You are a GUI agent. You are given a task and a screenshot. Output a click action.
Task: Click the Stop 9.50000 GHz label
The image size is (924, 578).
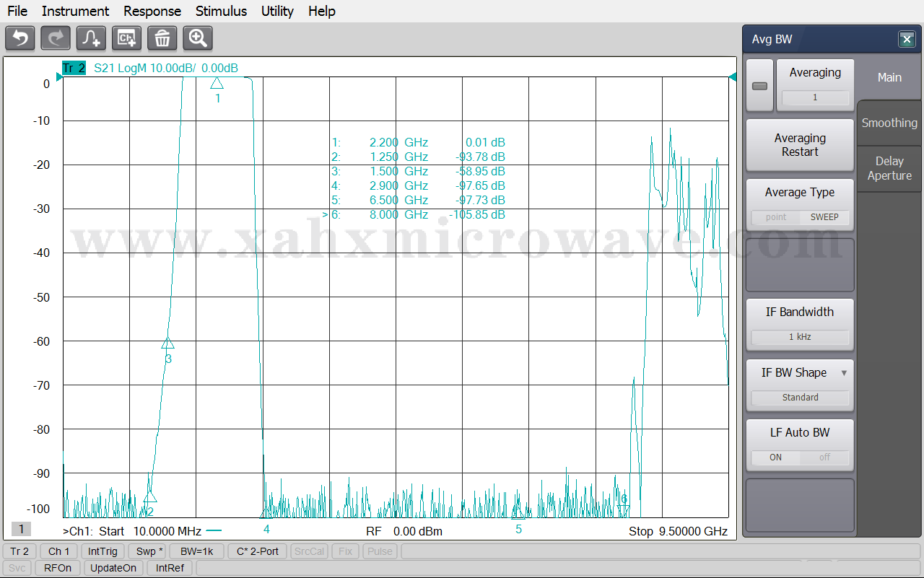678,531
